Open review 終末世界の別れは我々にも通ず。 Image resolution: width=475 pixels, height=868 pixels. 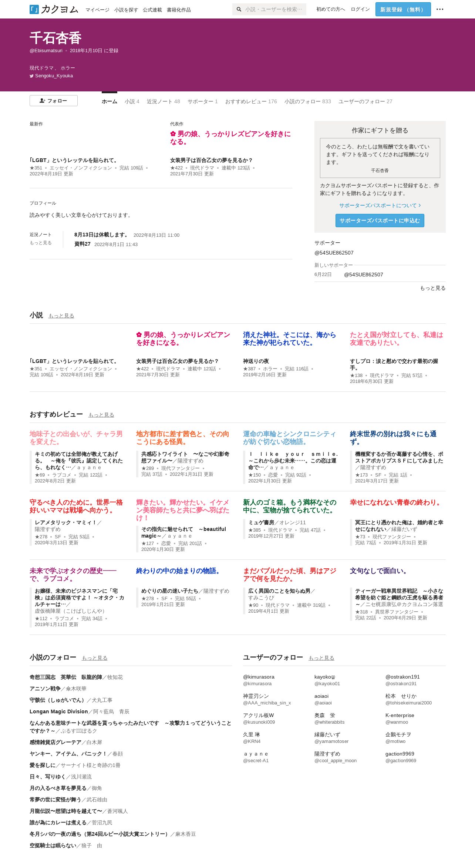[x=393, y=438]
